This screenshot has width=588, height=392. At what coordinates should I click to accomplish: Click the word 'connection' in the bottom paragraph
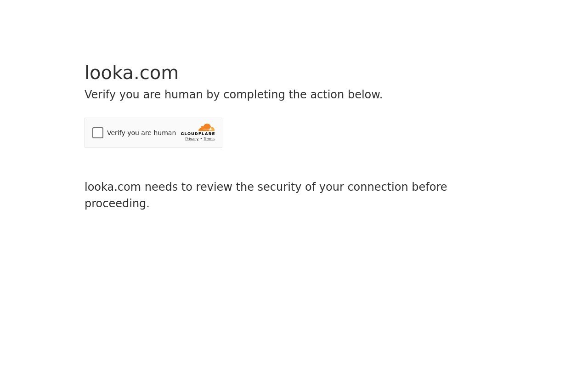(378, 187)
